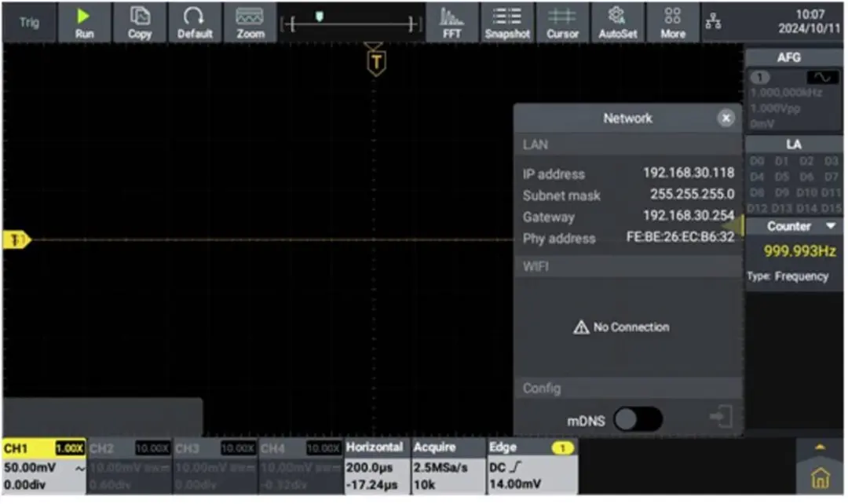
Task: Click the CH1 1.00X probe ratio badge
Action: click(x=70, y=448)
